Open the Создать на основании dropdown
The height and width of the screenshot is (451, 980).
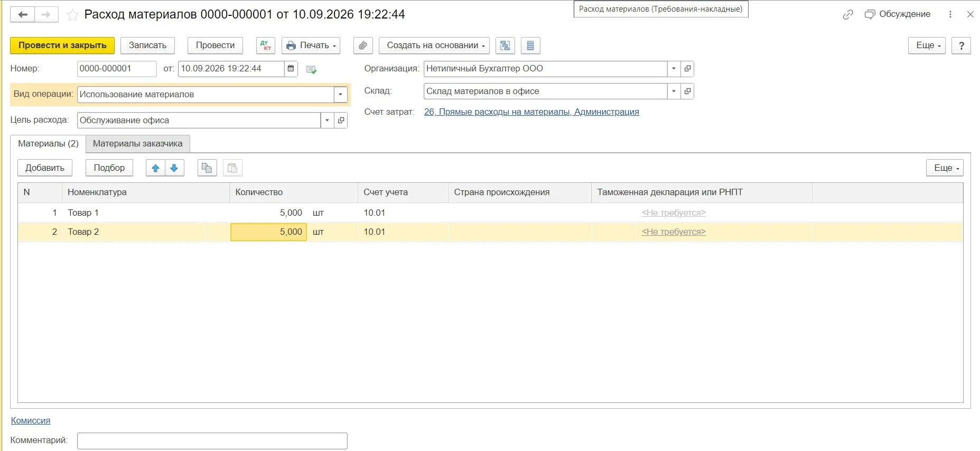pos(434,45)
